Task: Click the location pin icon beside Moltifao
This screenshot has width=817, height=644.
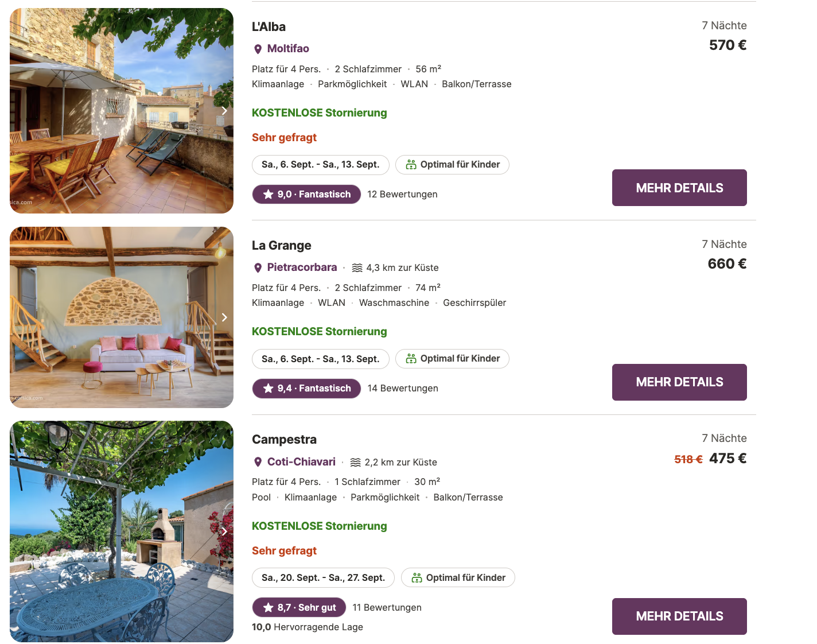Action: (258, 49)
